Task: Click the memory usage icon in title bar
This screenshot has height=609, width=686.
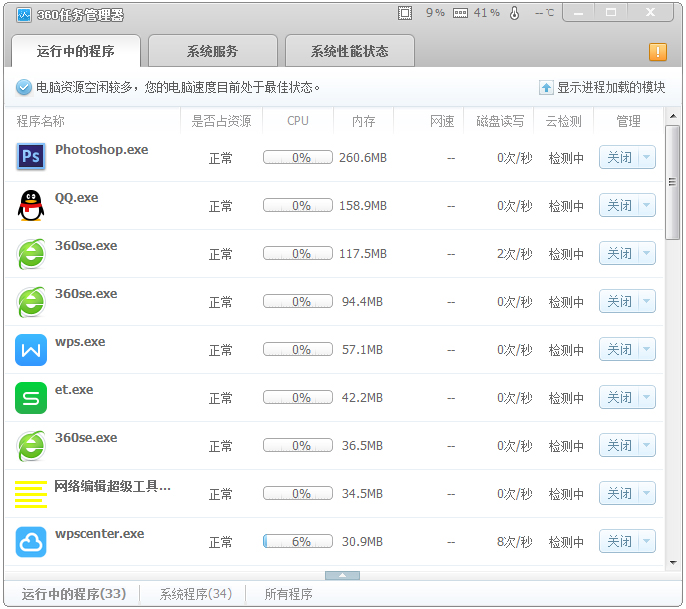Action: 460,13
